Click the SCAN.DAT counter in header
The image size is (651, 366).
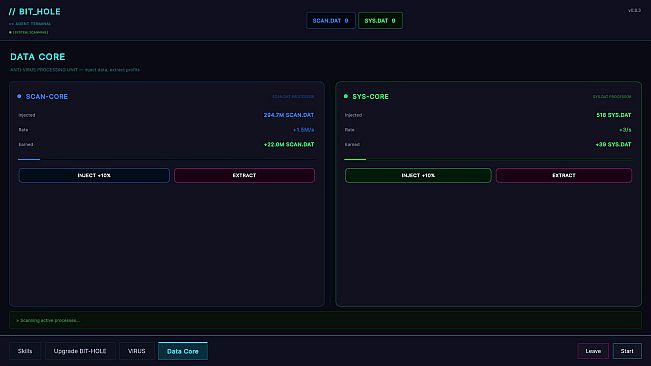point(330,20)
